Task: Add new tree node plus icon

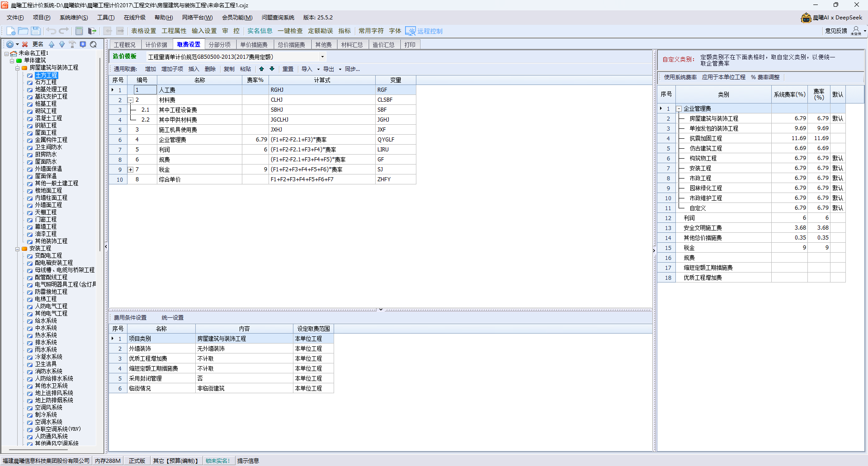Action: [9, 44]
